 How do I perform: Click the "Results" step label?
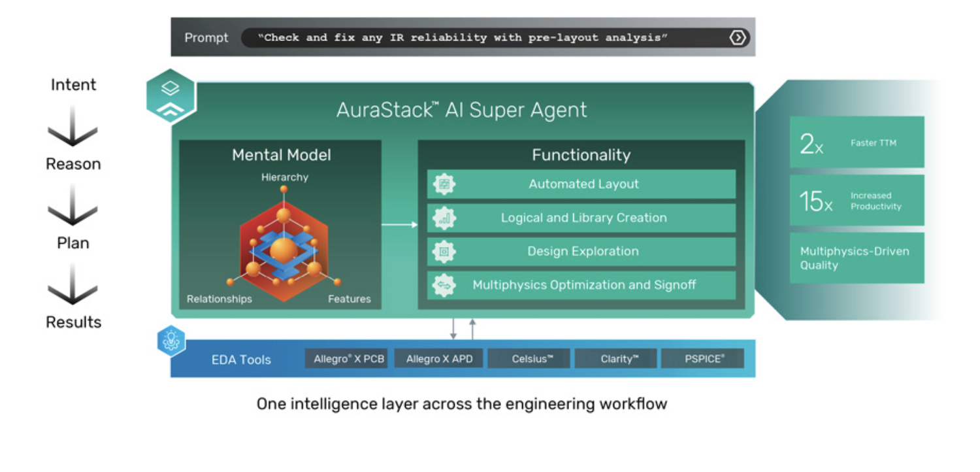click(73, 322)
